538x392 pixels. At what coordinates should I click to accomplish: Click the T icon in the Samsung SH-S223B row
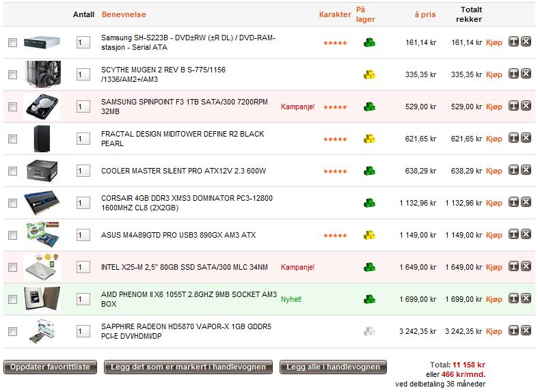pos(513,42)
